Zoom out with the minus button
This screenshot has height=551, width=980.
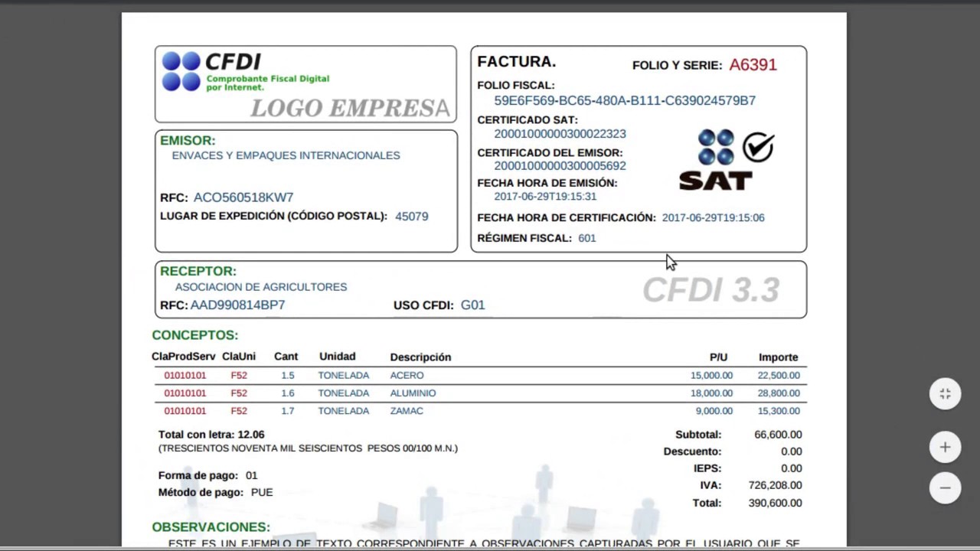tap(945, 487)
